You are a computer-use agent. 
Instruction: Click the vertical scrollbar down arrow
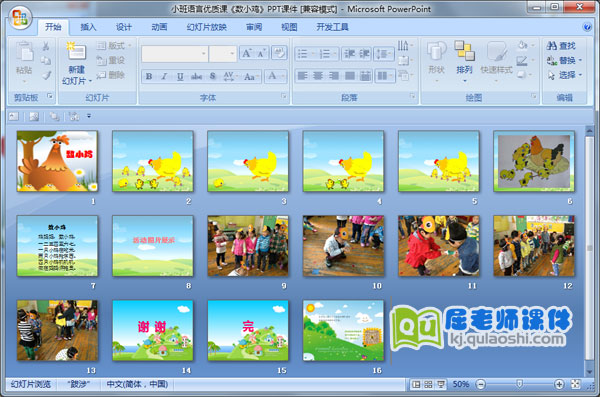coord(589,372)
